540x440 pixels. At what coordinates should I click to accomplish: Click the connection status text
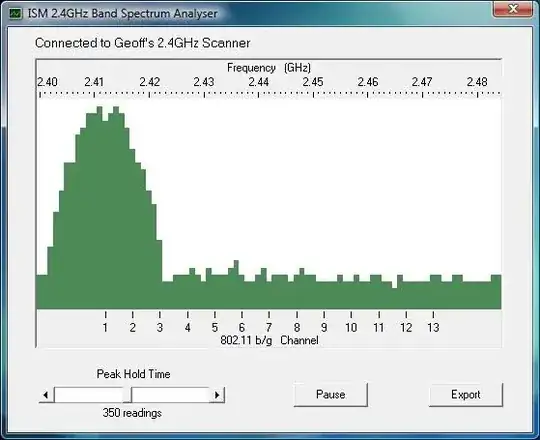143,43
